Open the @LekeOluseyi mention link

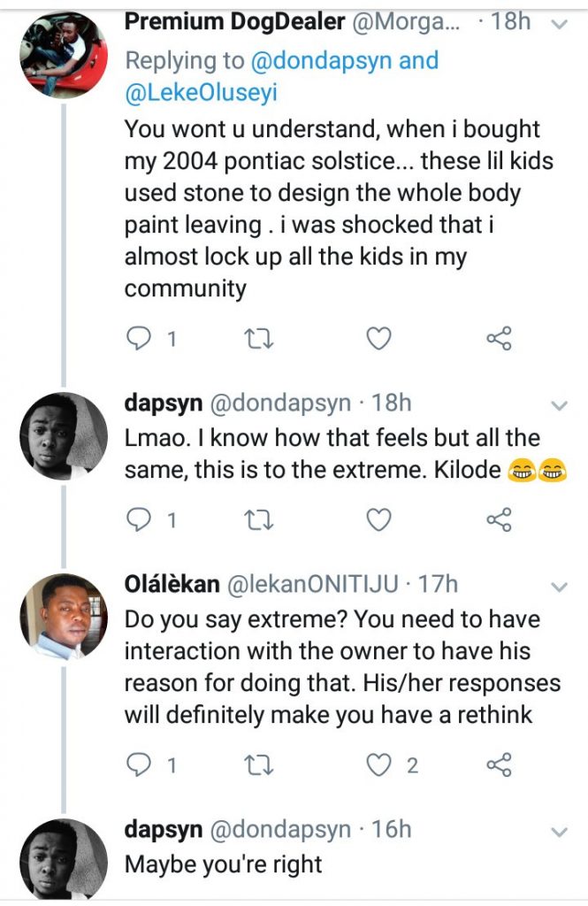point(201,92)
